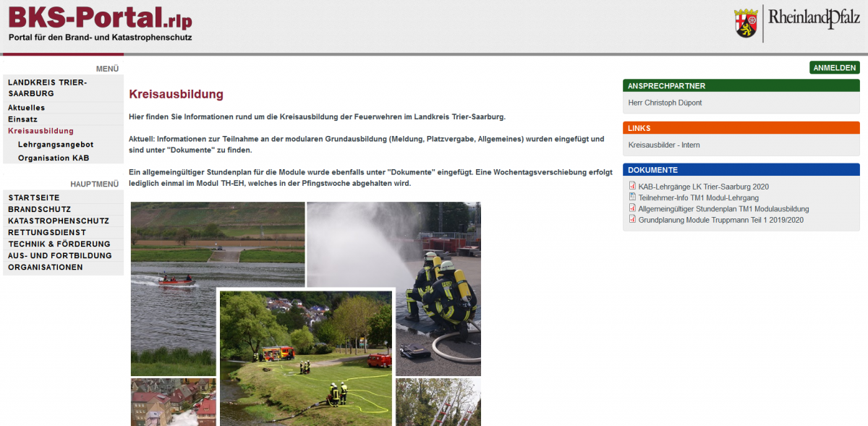Click the Herr Christoph Düpont contact entry
Viewport: 868px width, 426px height.
(665, 103)
